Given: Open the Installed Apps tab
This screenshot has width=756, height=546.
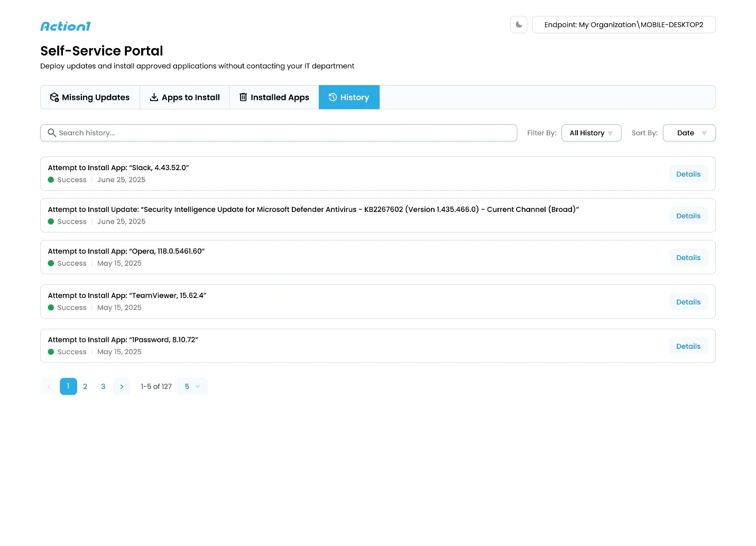Looking at the screenshot, I should (274, 97).
